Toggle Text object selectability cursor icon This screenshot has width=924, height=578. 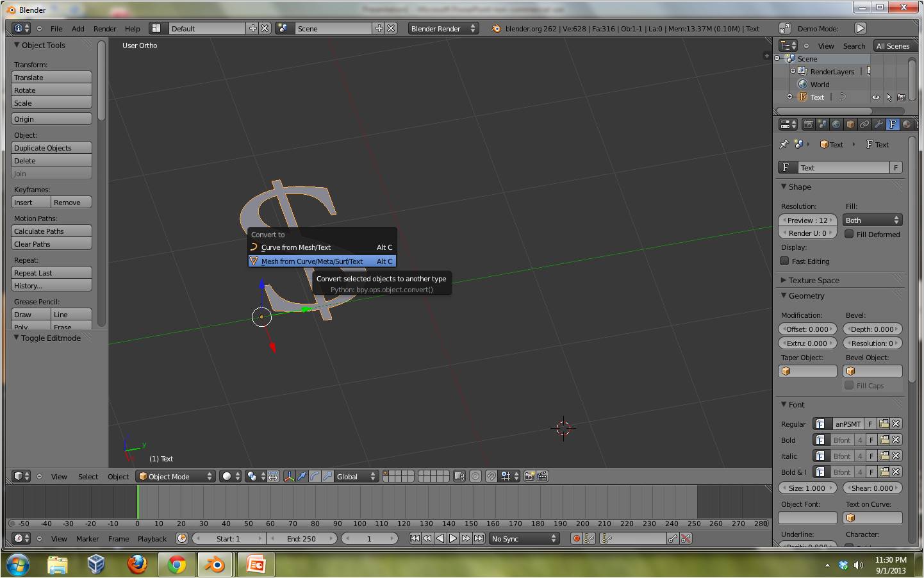pyautogui.click(x=889, y=97)
